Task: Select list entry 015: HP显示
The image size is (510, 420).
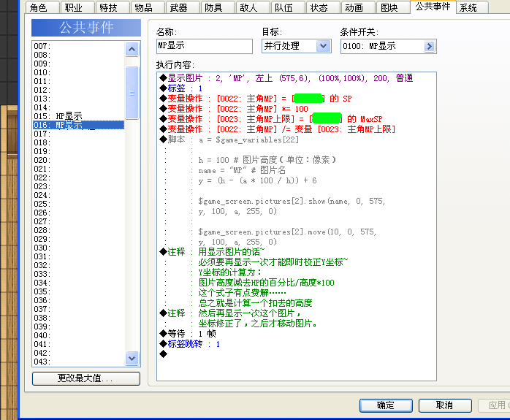Action: pyautogui.click(x=78, y=116)
